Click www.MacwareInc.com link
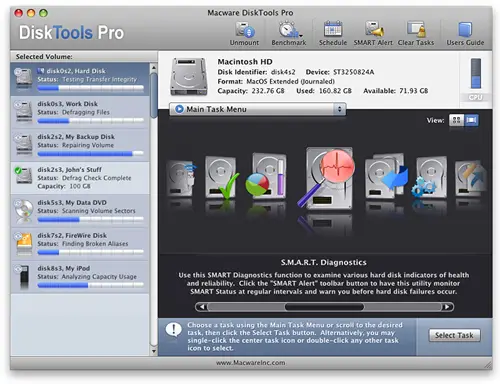 [250, 363]
